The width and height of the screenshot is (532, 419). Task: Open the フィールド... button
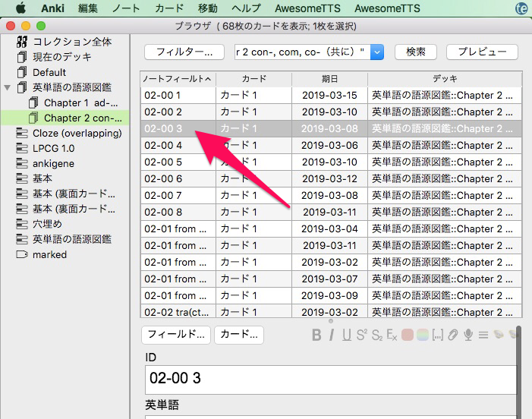176,335
